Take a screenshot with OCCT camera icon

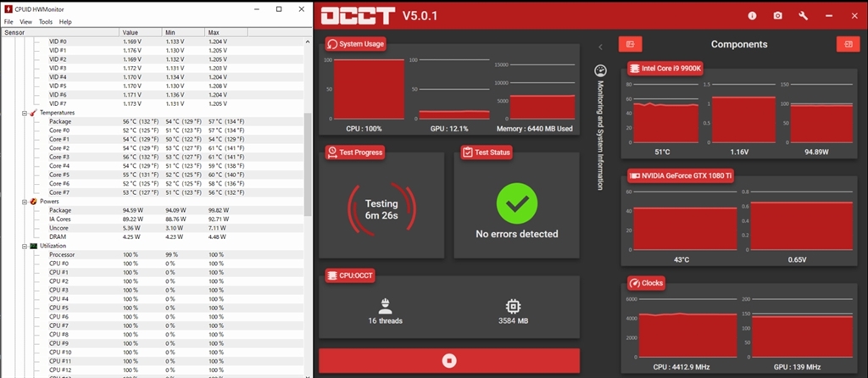click(778, 16)
